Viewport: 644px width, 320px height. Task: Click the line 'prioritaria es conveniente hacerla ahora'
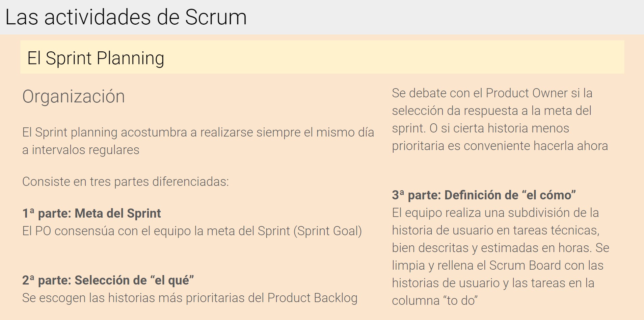[x=500, y=146]
